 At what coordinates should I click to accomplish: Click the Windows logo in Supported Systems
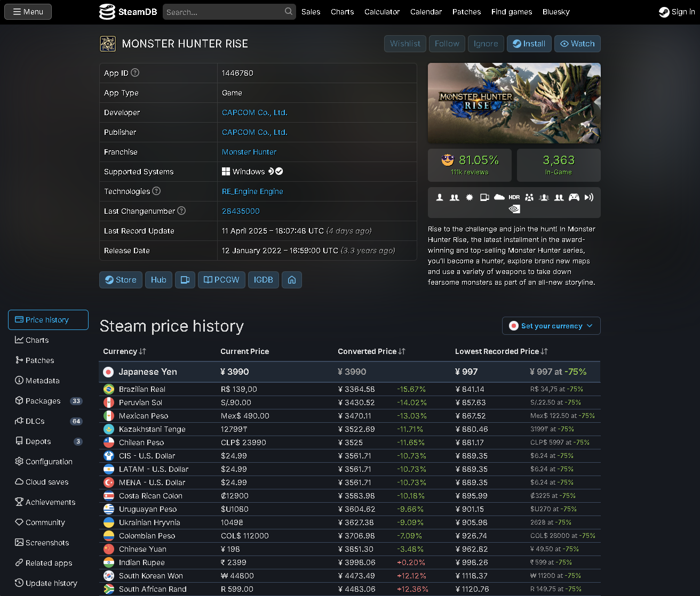coord(226,172)
